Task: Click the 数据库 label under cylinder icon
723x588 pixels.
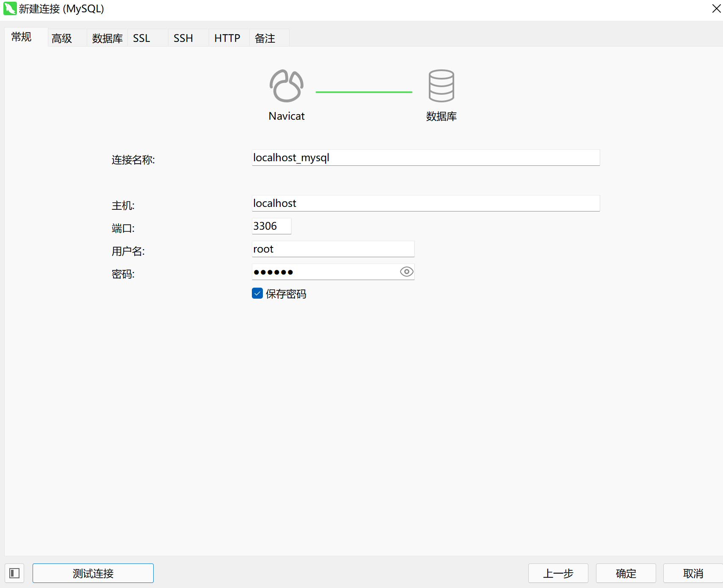Action: 442,116
